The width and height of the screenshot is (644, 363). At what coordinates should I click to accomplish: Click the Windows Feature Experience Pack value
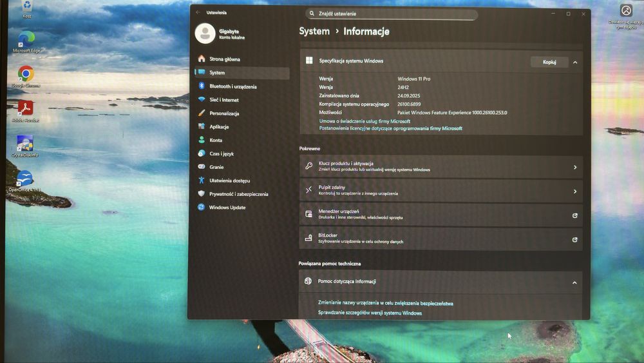(x=452, y=113)
